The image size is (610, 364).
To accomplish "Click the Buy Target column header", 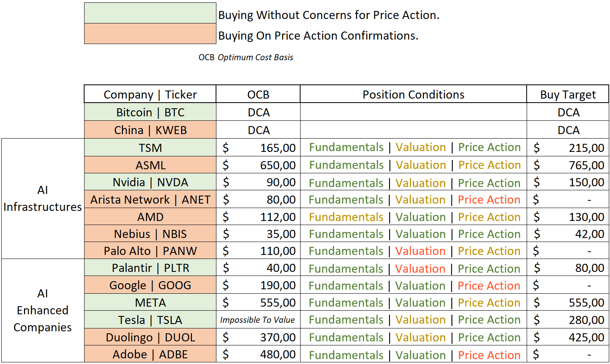I will pyautogui.click(x=568, y=95).
